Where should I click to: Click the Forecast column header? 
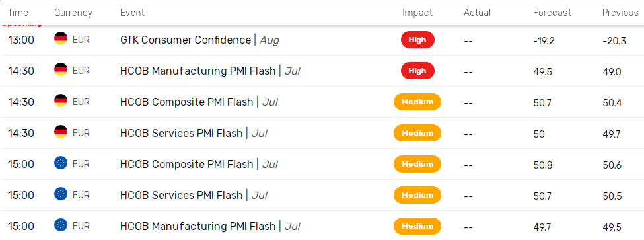552,13
